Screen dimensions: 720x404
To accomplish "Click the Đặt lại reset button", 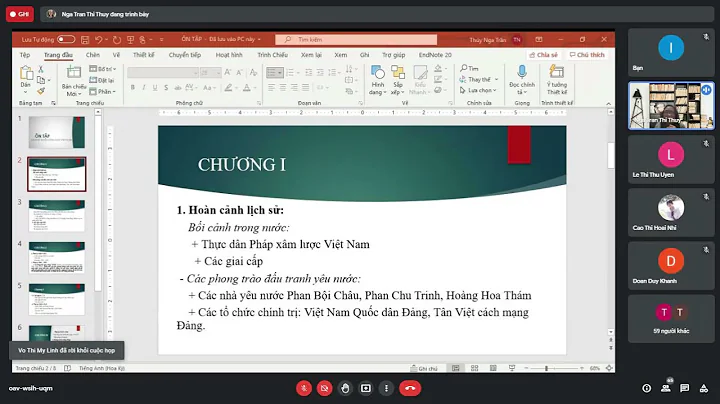I will click(x=102, y=80).
